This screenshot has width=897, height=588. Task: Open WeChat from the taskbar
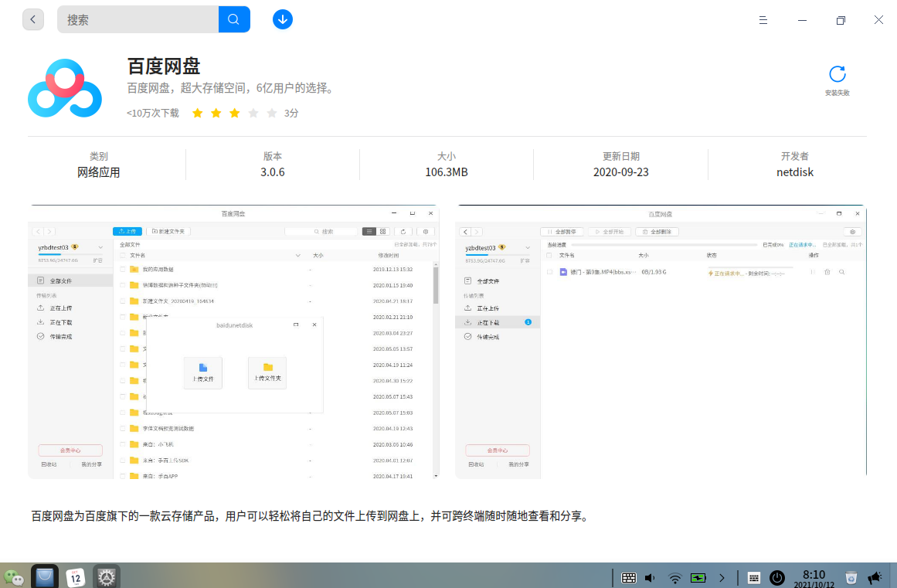[x=14, y=576]
